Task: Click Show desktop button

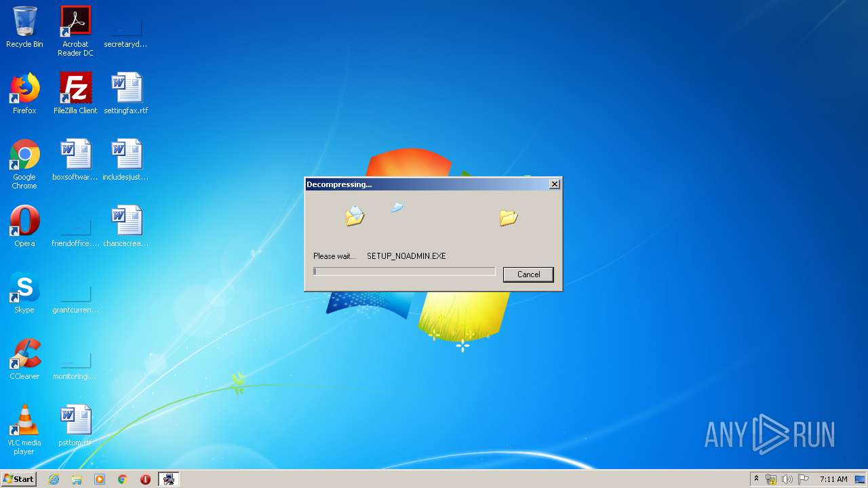Action: 861,479
